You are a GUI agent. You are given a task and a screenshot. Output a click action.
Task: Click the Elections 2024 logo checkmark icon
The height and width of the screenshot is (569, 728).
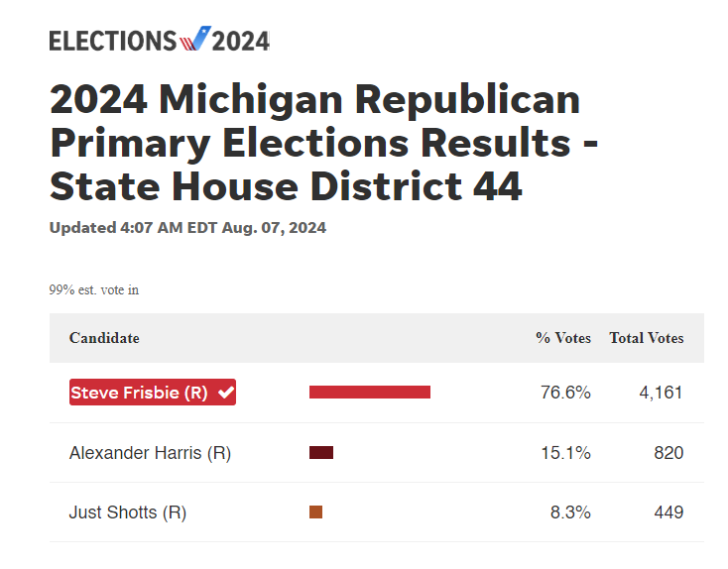point(194,40)
